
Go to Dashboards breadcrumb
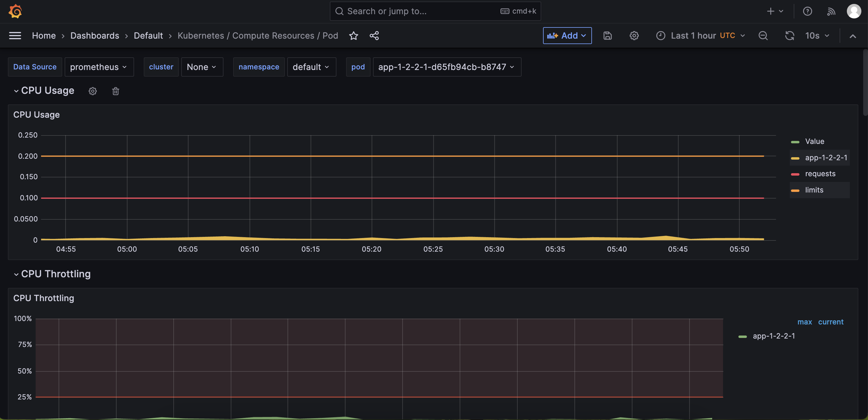click(95, 36)
